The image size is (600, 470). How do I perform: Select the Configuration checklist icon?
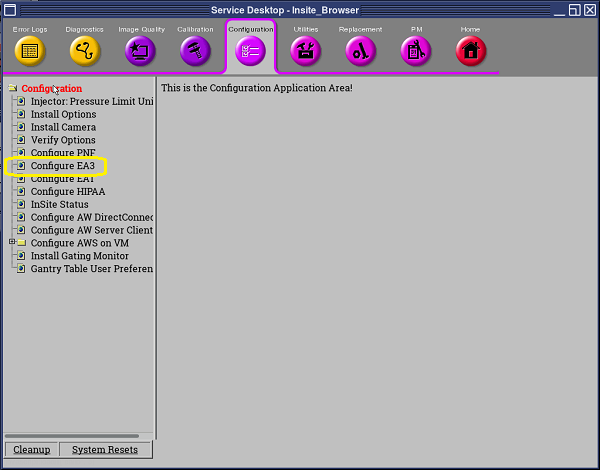pyautogui.click(x=250, y=51)
